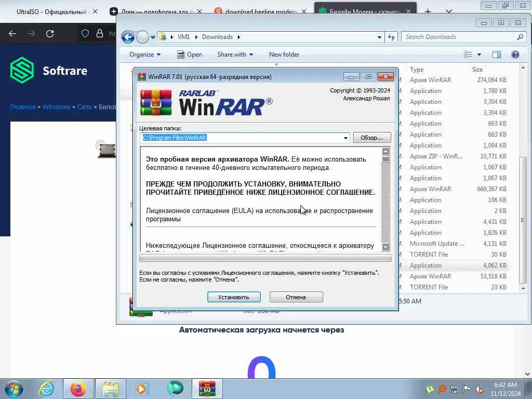Expand arrow after Downloads in breadcrumb
The width and height of the screenshot is (532, 399).
pyautogui.click(x=238, y=37)
